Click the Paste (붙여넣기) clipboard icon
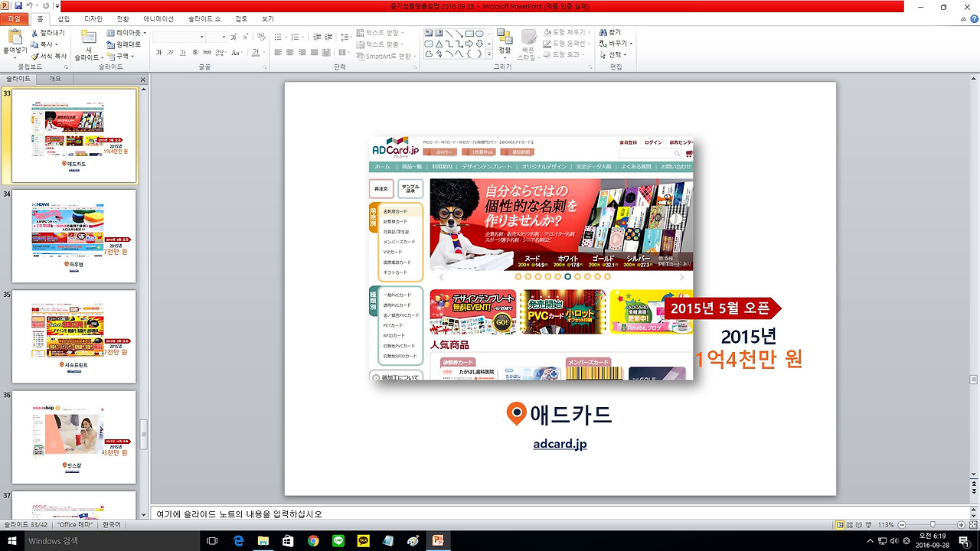The image size is (980, 551). (x=15, y=37)
